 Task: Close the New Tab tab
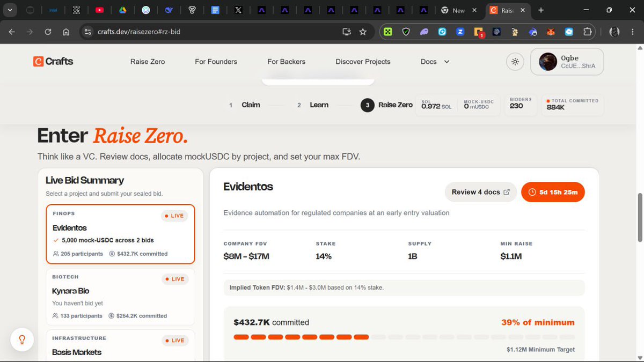pos(474,10)
